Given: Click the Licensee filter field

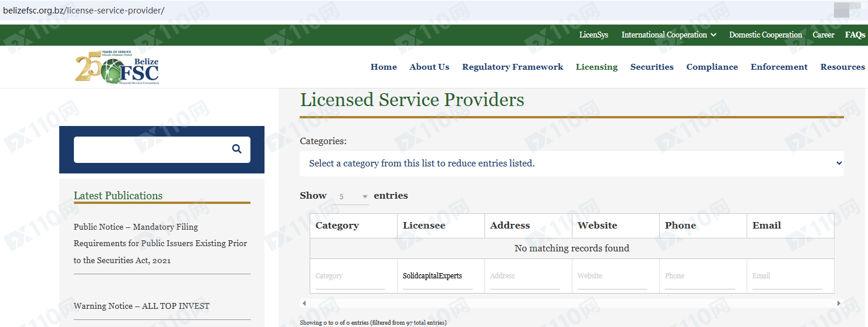Looking at the screenshot, I should (x=438, y=276).
